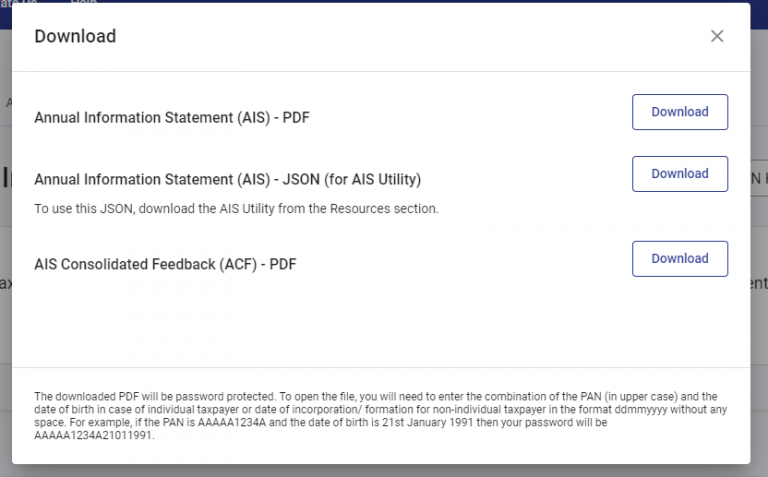Download the AIS JSON for AIS Utility
The height and width of the screenshot is (477, 768).
pyautogui.click(x=679, y=174)
